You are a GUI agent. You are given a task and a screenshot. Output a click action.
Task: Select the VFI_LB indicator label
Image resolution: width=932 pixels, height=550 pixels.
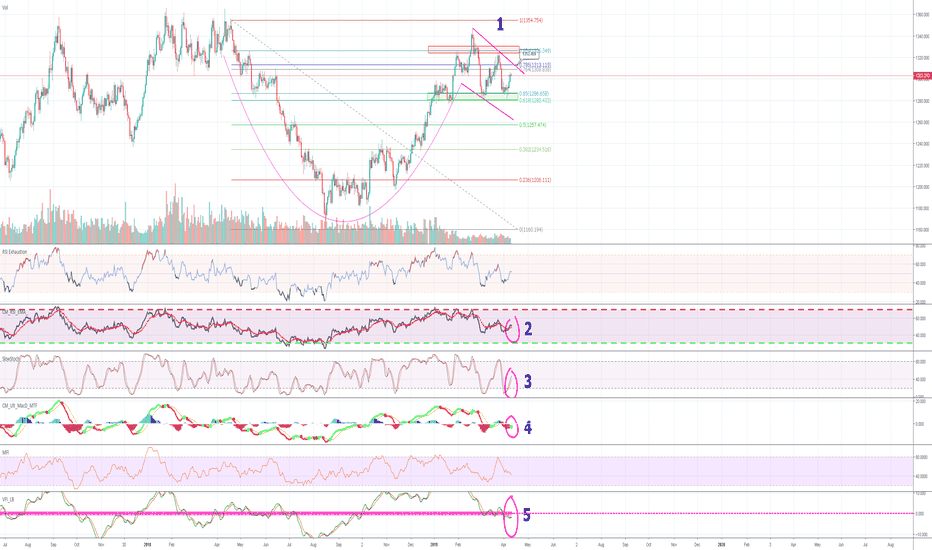point(8,499)
